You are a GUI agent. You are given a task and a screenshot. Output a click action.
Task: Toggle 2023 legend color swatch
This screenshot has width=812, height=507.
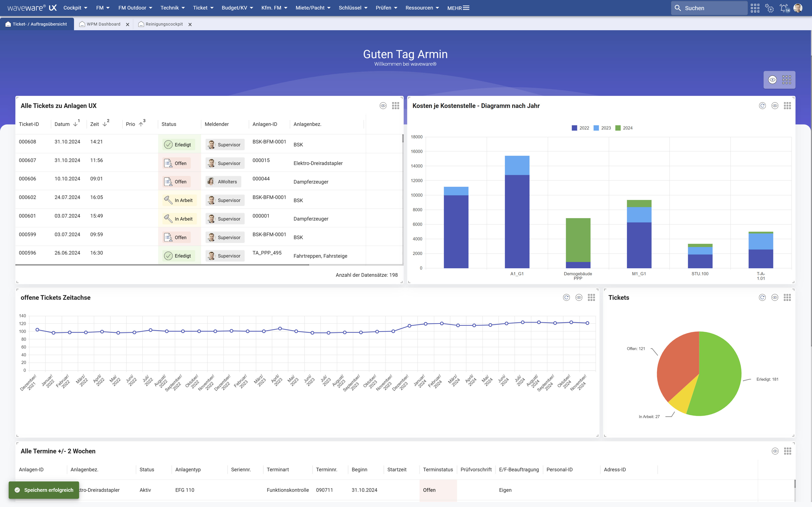point(596,128)
